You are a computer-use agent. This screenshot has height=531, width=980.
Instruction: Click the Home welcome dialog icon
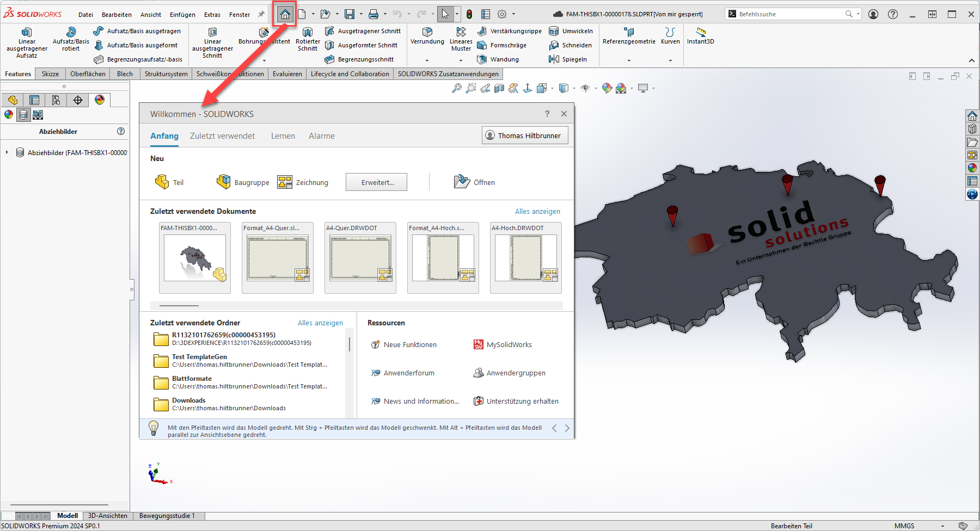(285, 14)
